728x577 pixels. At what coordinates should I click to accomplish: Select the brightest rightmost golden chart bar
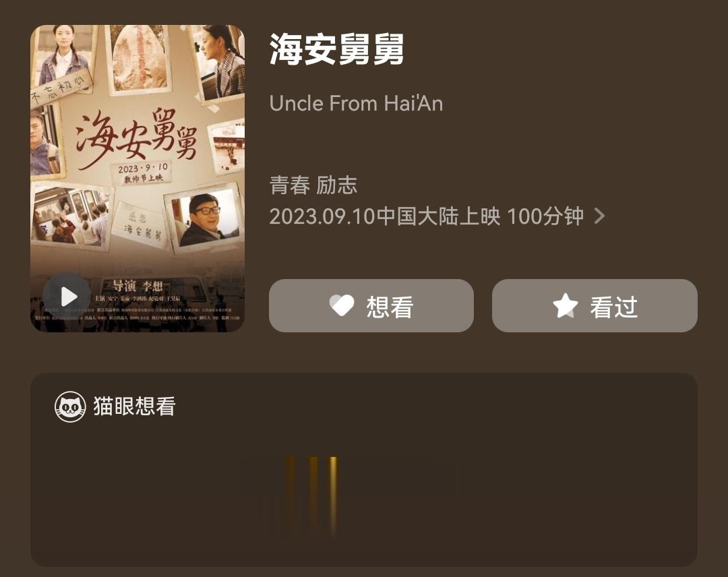click(x=333, y=495)
